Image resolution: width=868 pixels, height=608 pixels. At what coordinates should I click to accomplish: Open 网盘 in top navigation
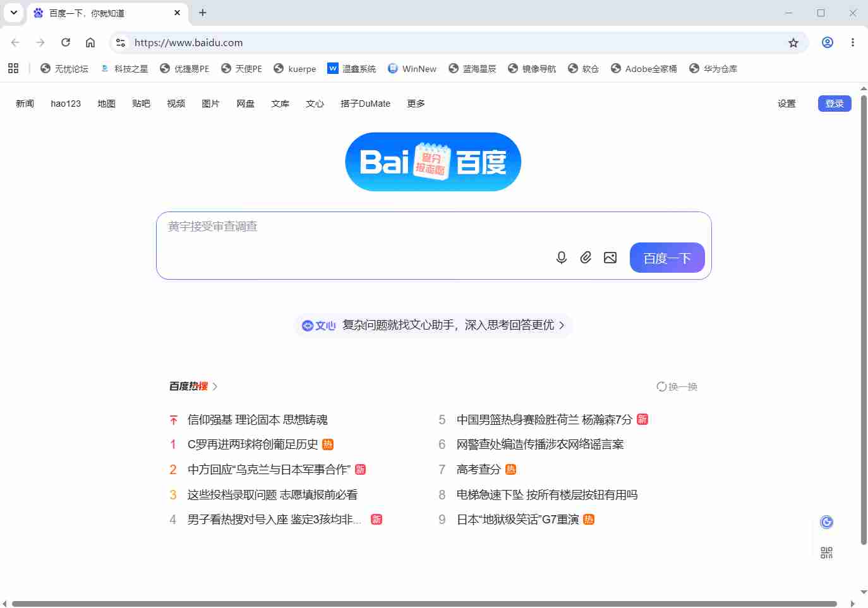pos(245,104)
